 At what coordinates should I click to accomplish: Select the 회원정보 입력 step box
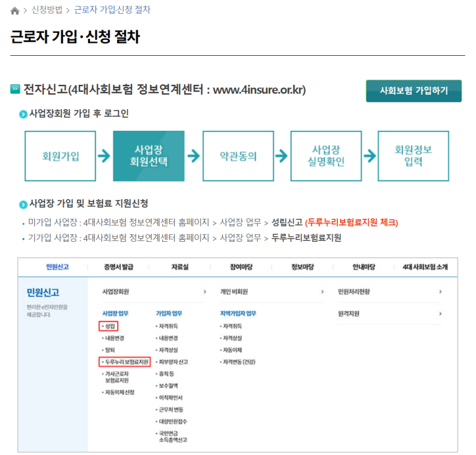[413, 156]
